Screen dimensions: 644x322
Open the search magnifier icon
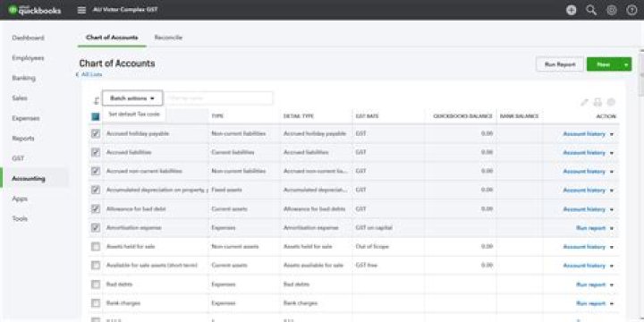pos(591,10)
